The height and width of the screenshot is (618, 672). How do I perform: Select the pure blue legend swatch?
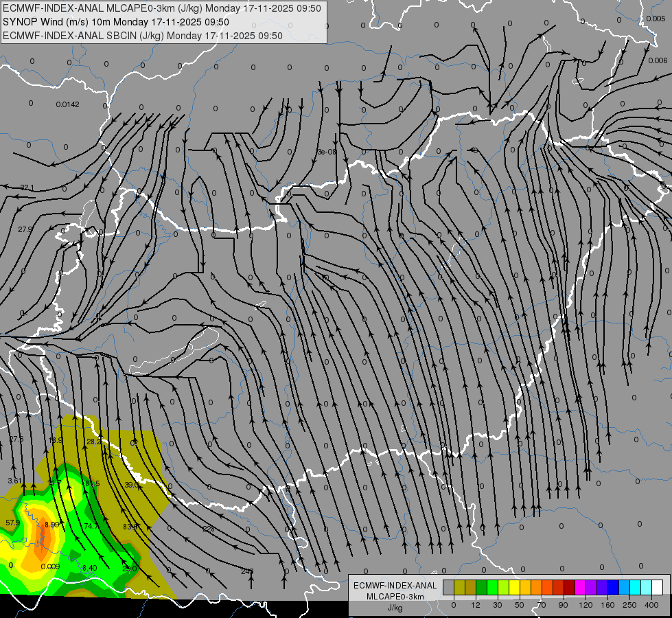(614, 587)
